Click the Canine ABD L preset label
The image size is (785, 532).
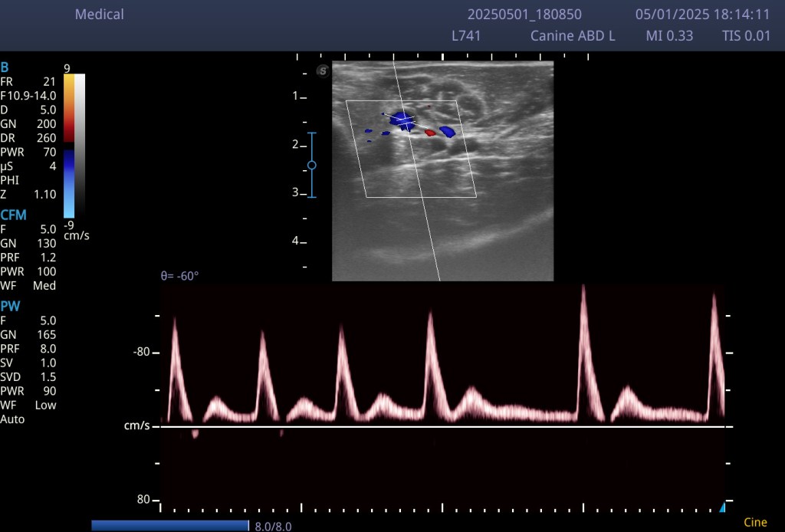tap(573, 36)
